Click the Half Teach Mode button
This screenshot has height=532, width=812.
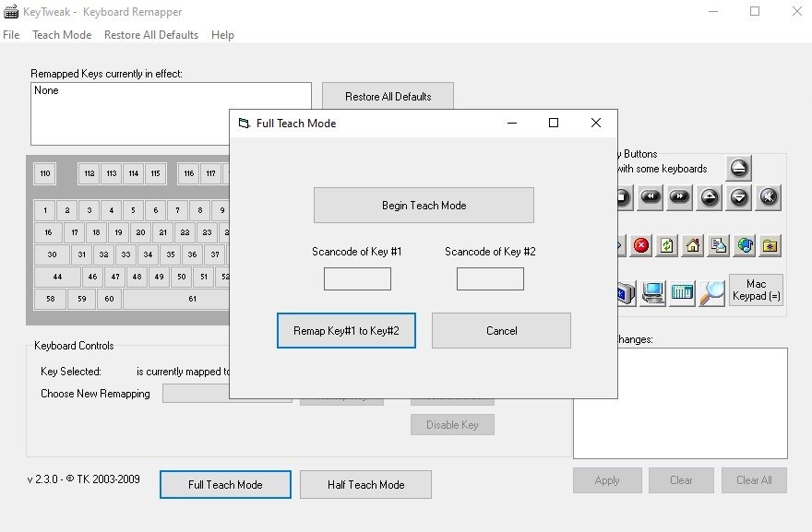[x=365, y=485]
